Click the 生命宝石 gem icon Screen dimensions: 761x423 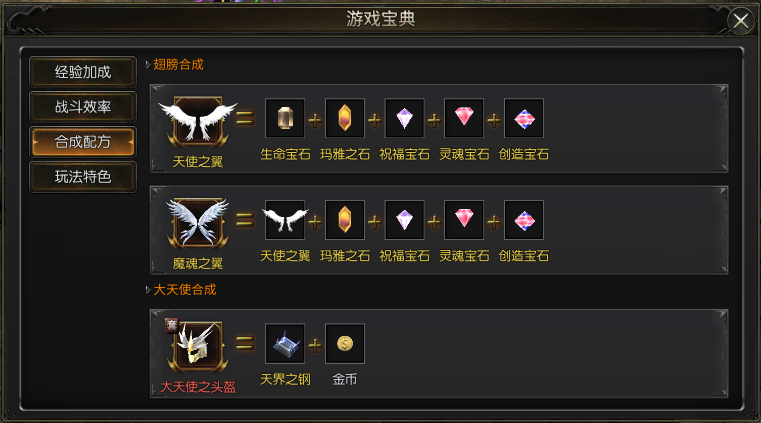(x=285, y=118)
